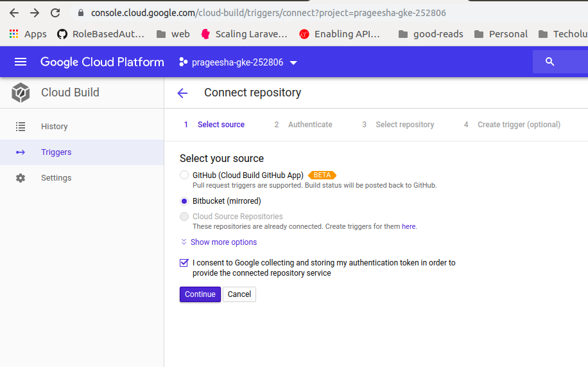
Task: Follow the 'here' link for triggers
Action: [408, 226]
